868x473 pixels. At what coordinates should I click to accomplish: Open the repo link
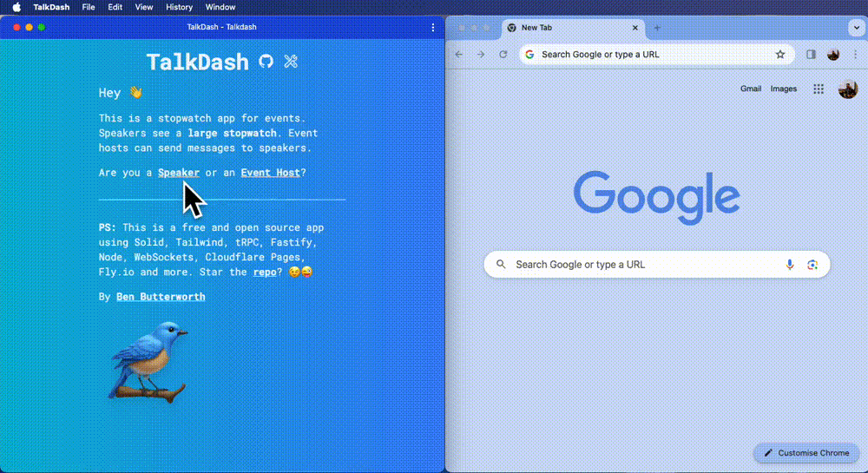tap(265, 273)
